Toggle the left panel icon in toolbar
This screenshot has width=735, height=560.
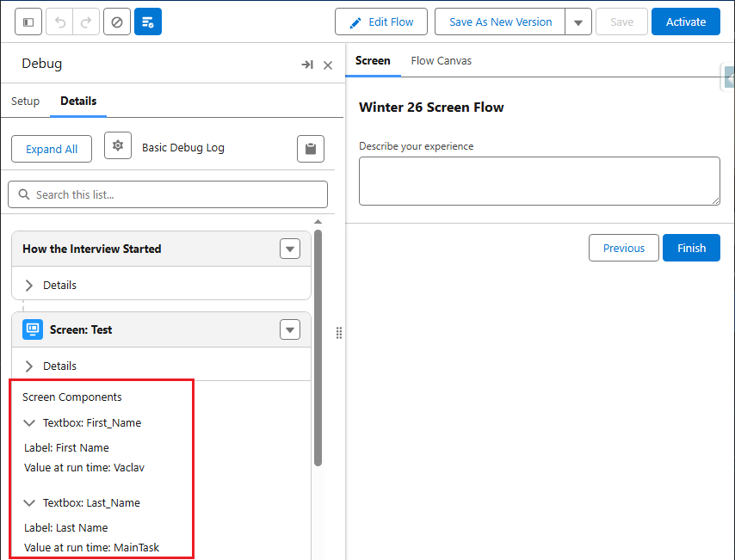coord(28,22)
